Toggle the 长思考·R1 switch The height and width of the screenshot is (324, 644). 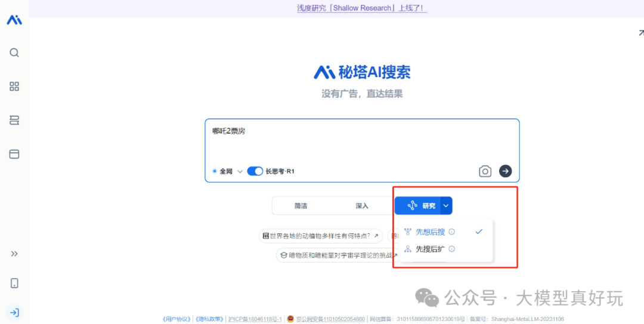[255, 171]
